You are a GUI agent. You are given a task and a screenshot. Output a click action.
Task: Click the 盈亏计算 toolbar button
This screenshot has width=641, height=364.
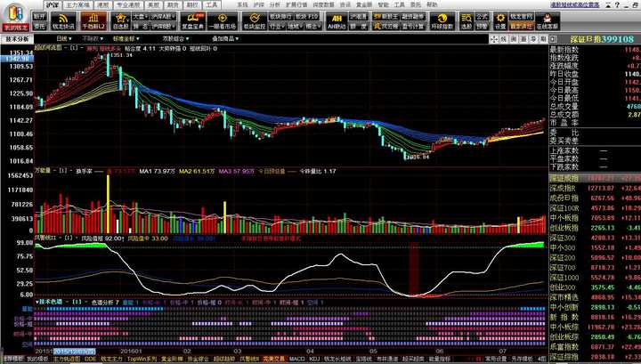[413, 26]
